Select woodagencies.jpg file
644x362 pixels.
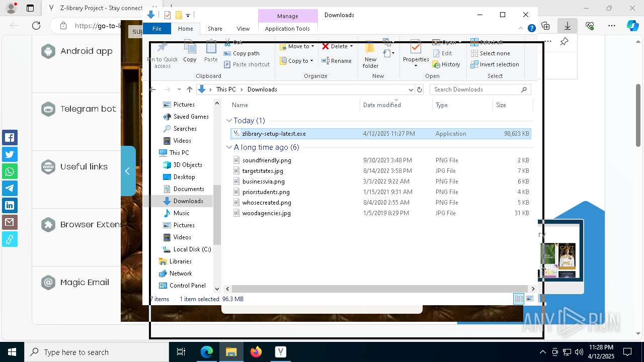coord(380,213)
